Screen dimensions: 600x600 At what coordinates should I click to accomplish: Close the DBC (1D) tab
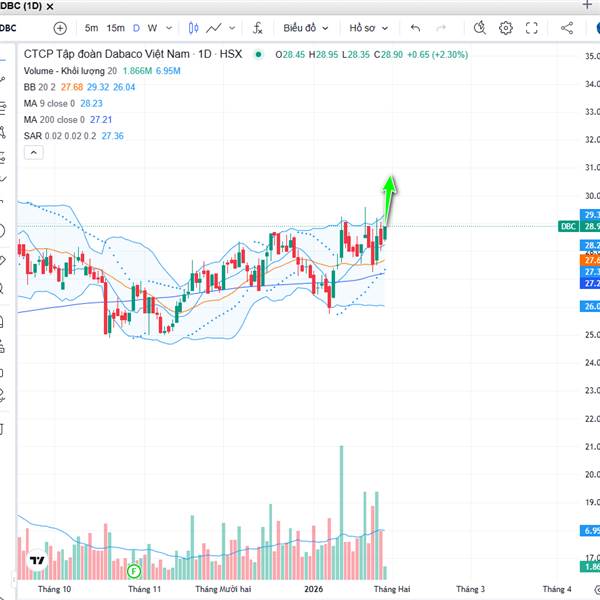point(50,6)
